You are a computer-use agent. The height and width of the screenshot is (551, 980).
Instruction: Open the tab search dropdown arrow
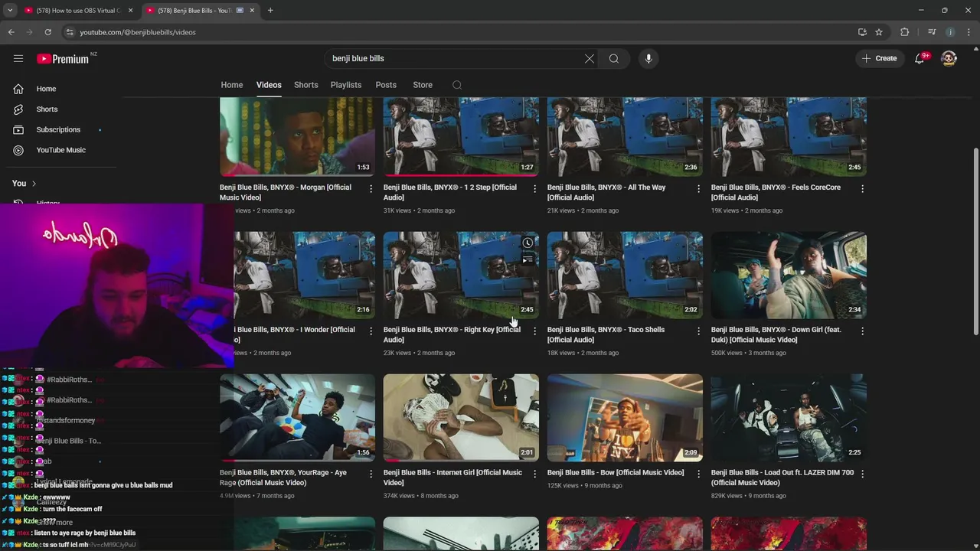(x=10, y=11)
